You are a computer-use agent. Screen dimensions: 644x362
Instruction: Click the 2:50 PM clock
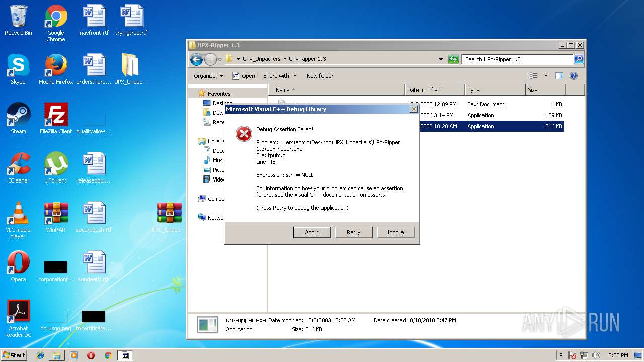click(x=618, y=355)
